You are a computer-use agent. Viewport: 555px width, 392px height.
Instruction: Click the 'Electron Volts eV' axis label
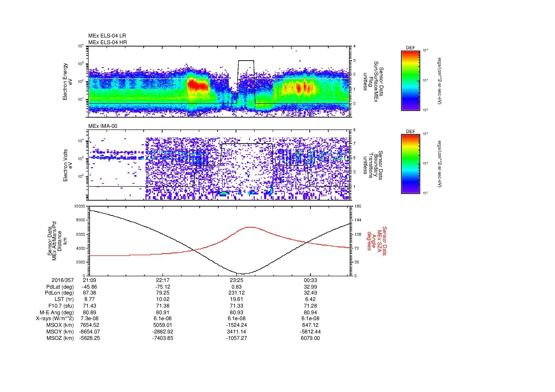[68, 166]
